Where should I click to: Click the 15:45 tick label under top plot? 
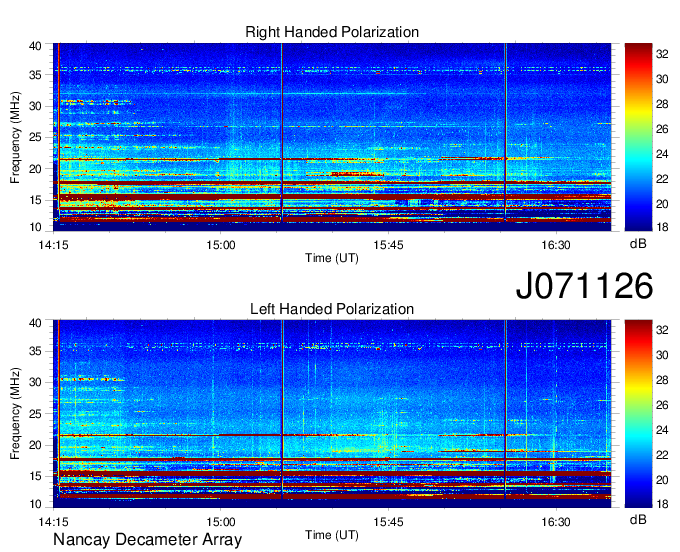coord(388,245)
